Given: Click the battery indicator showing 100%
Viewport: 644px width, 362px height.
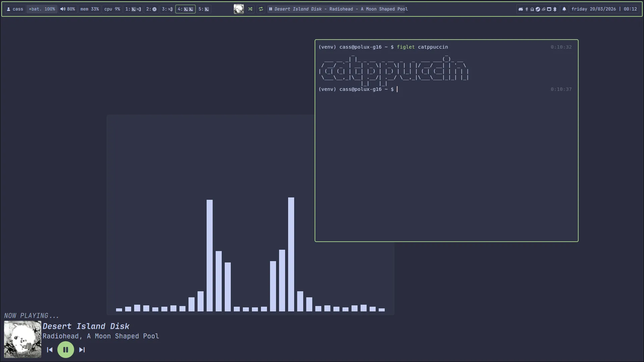Looking at the screenshot, I should tap(42, 9).
